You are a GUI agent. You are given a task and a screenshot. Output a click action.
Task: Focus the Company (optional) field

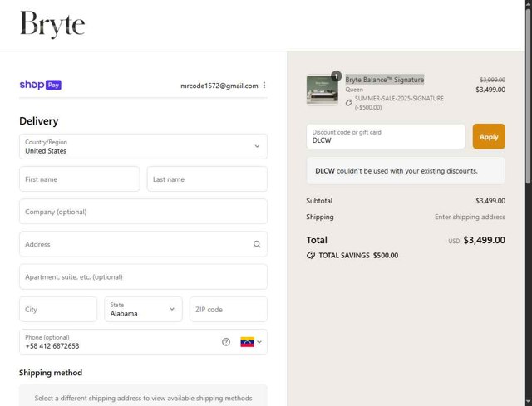click(143, 212)
